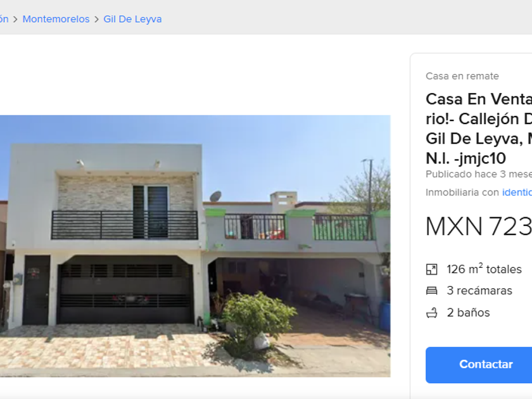The height and width of the screenshot is (399, 532).
Task: Click the bathtub icon beside 2 baños
Action: (x=431, y=312)
